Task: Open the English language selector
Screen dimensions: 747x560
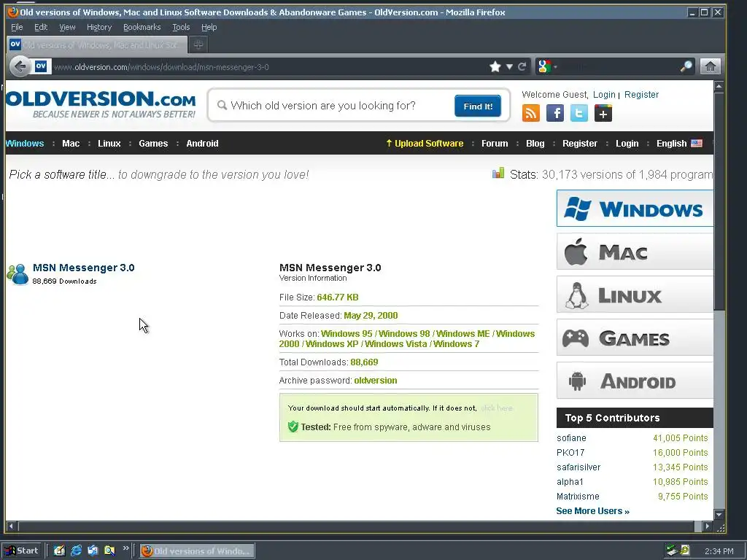Action: (679, 144)
